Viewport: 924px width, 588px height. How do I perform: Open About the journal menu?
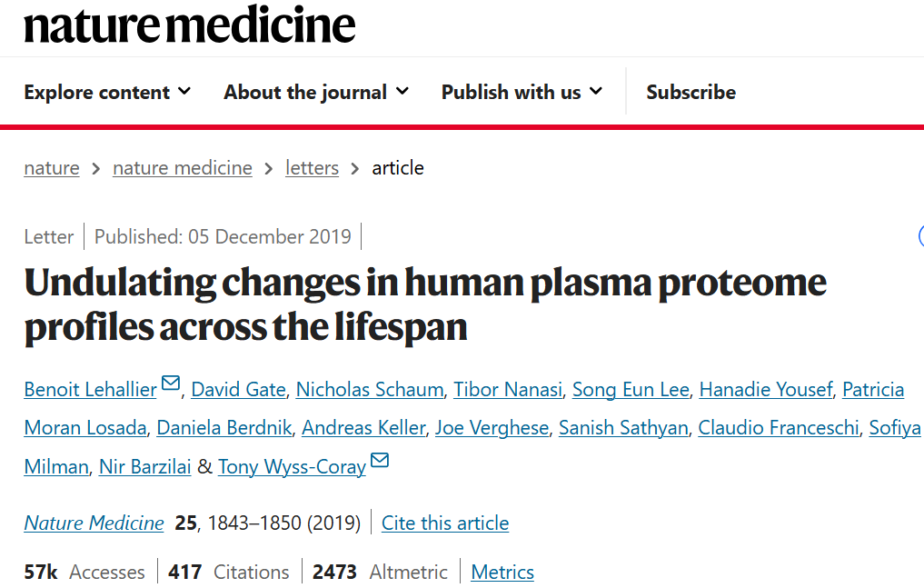click(x=316, y=92)
